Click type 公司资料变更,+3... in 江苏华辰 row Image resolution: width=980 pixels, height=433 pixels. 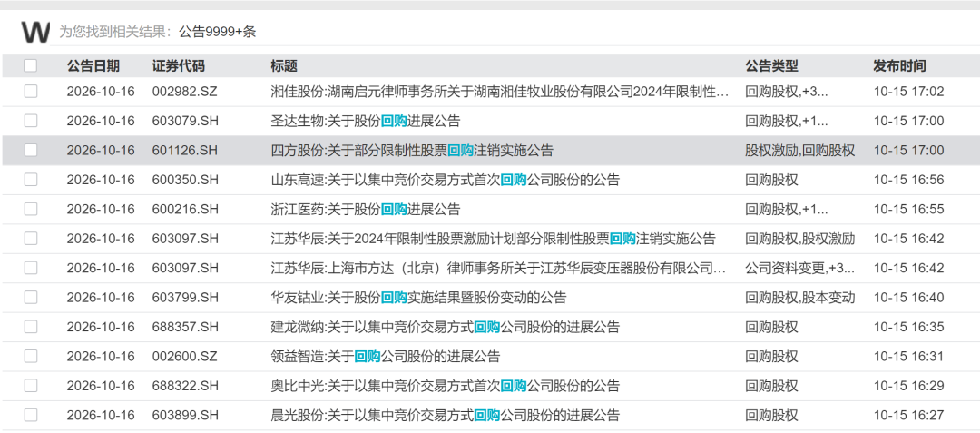point(800,268)
